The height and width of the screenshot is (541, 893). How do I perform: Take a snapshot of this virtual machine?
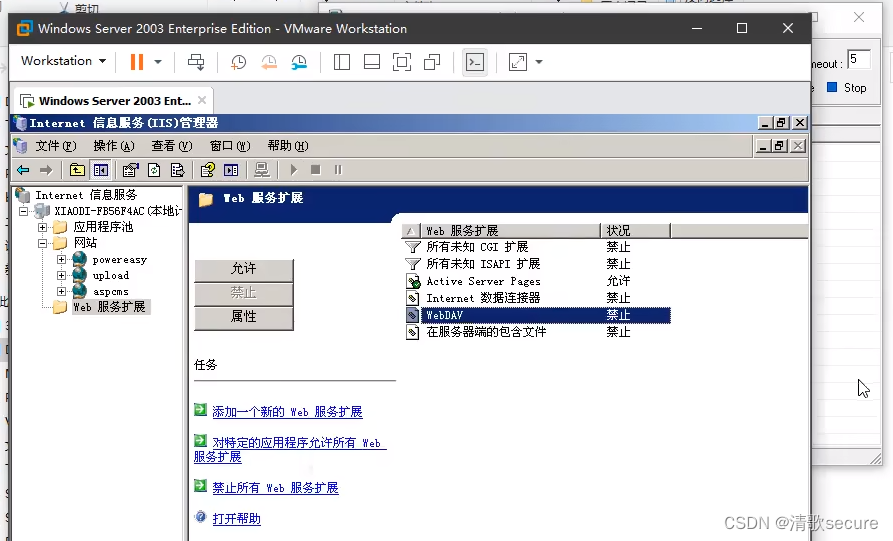pyautogui.click(x=238, y=62)
